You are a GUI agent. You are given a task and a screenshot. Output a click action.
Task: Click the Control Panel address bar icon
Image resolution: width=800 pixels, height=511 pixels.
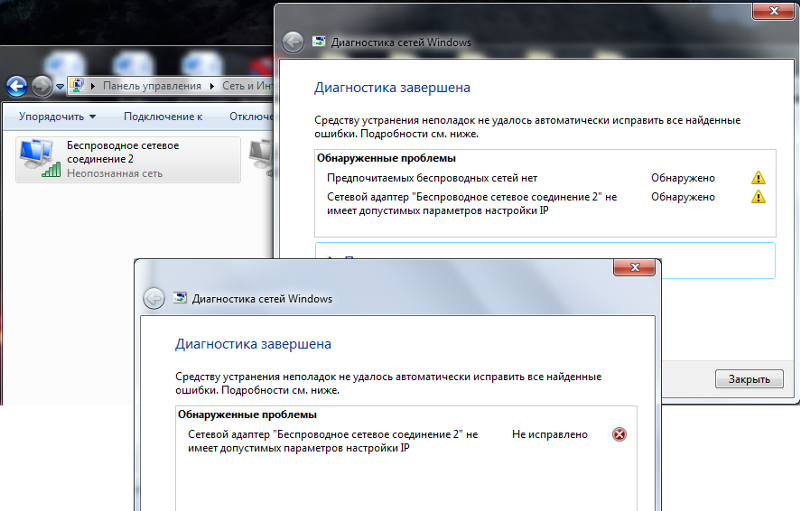[x=78, y=86]
